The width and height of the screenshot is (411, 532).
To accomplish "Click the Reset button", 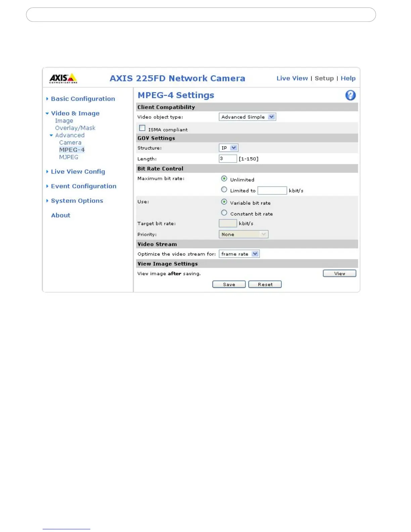I will tap(265, 284).
